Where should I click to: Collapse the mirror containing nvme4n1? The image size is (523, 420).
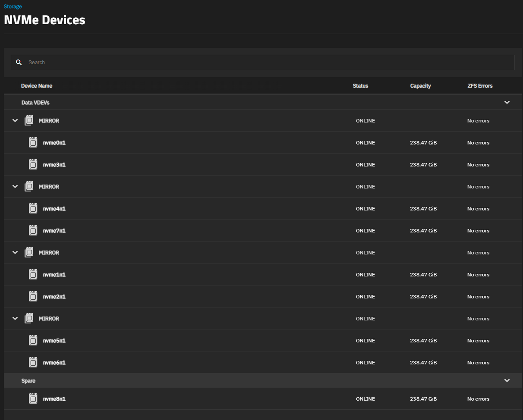pos(15,187)
